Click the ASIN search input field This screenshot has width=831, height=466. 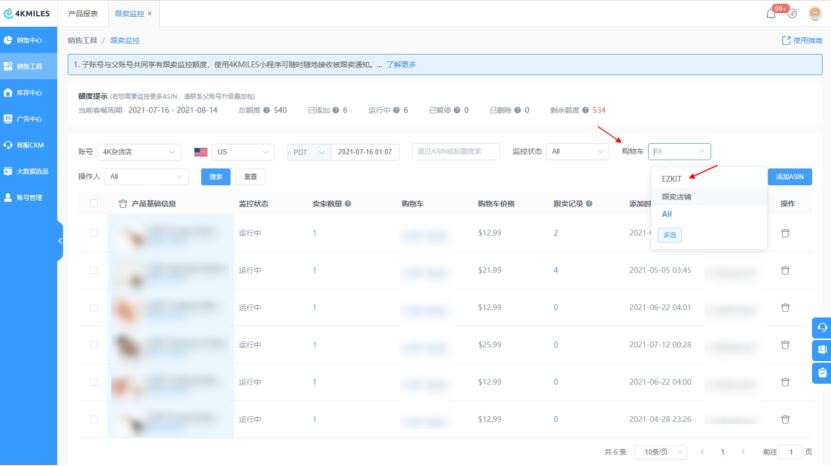coord(456,152)
